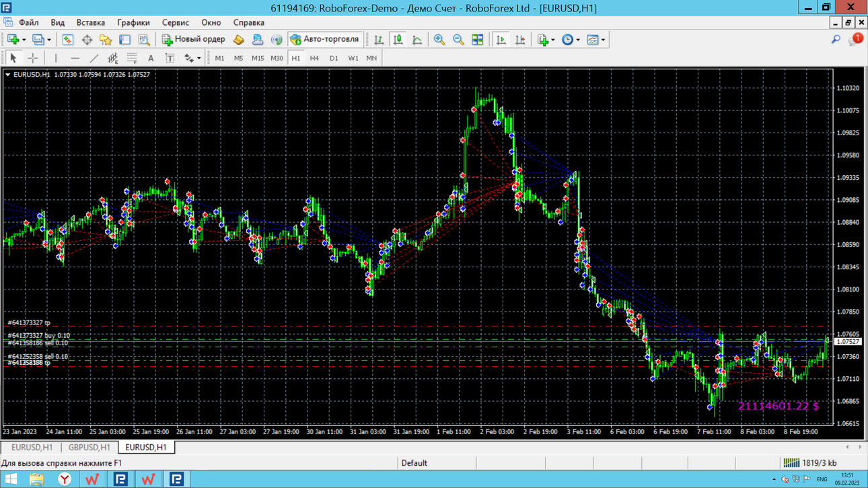Select the Crosshair tool
868x488 pixels.
32,58
